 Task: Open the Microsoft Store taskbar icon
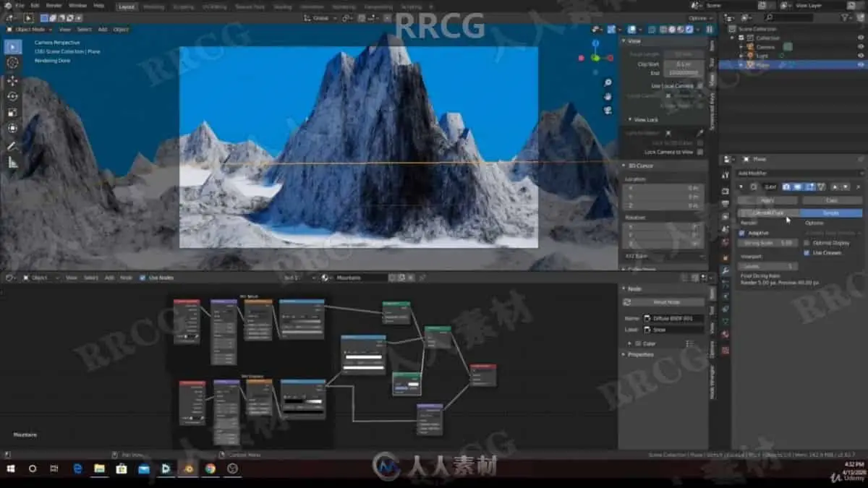point(122,468)
